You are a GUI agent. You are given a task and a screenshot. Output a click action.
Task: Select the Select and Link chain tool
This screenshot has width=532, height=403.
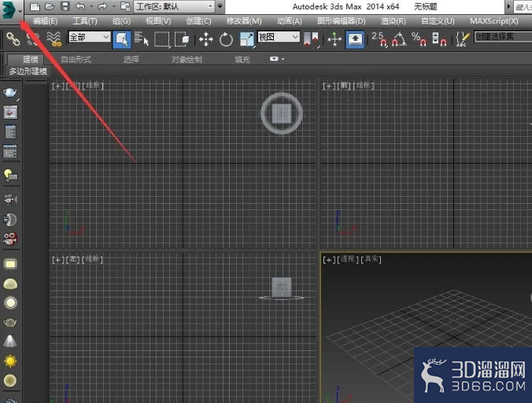pos(13,39)
